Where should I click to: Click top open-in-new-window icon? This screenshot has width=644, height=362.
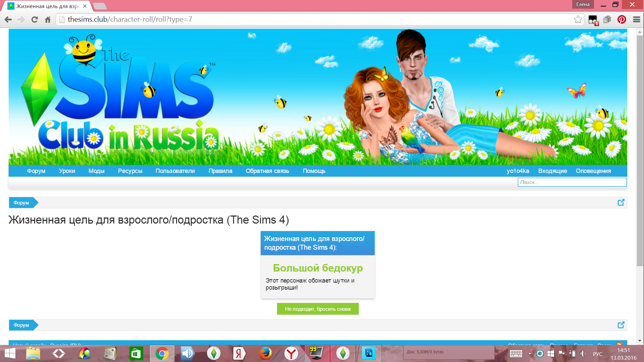click(x=621, y=202)
